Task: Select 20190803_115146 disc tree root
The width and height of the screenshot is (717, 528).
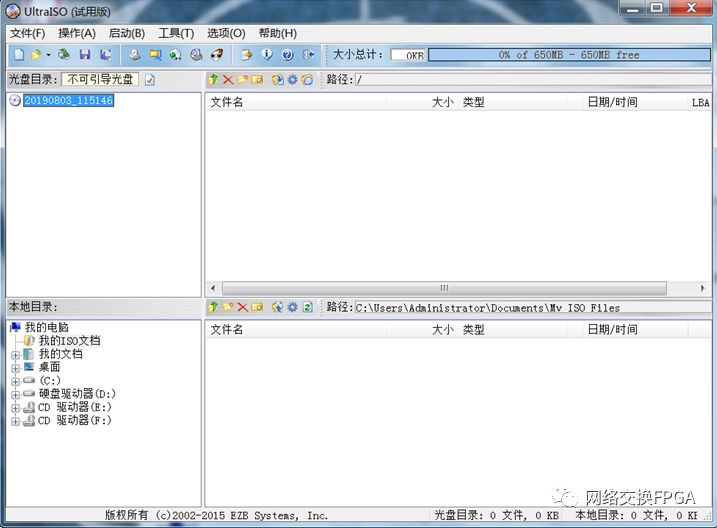Action: [69, 100]
